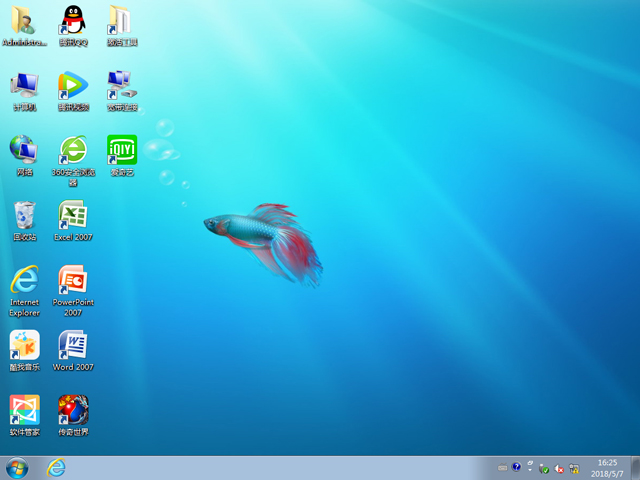Open the PowerPoint 2007 shortcut

[x=72, y=280]
